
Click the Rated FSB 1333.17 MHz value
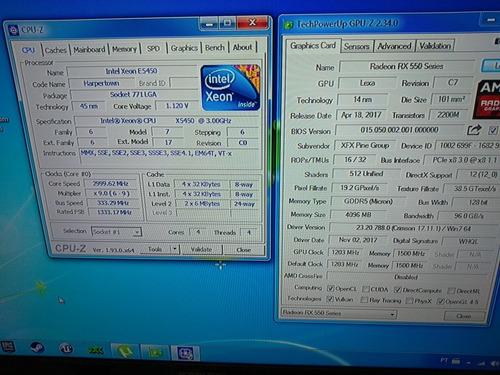click(x=114, y=212)
